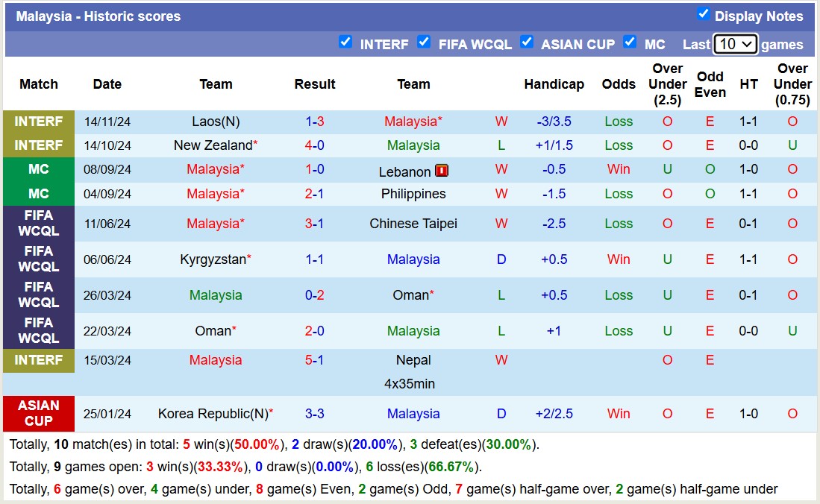Toggle the MC filter checkbox
The width and height of the screenshot is (820, 504).
pyautogui.click(x=630, y=42)
